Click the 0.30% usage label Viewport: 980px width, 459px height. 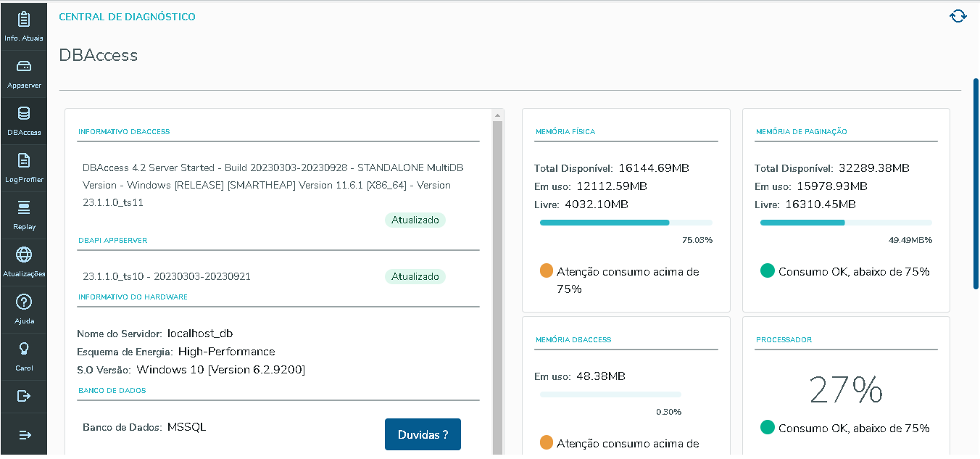click(x=668, y=412)
